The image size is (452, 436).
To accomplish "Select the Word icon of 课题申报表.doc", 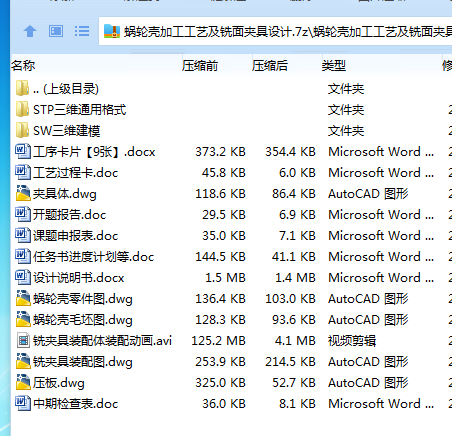I will [22, 235].
